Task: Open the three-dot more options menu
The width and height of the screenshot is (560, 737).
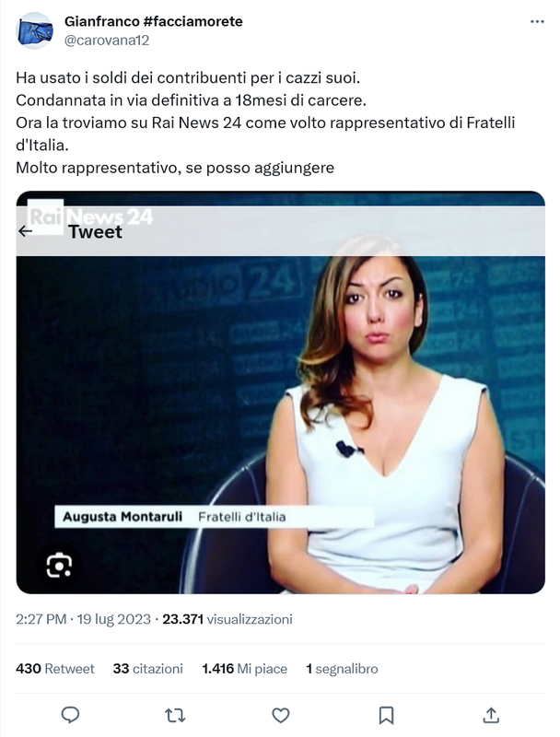Action: [537, 21]
